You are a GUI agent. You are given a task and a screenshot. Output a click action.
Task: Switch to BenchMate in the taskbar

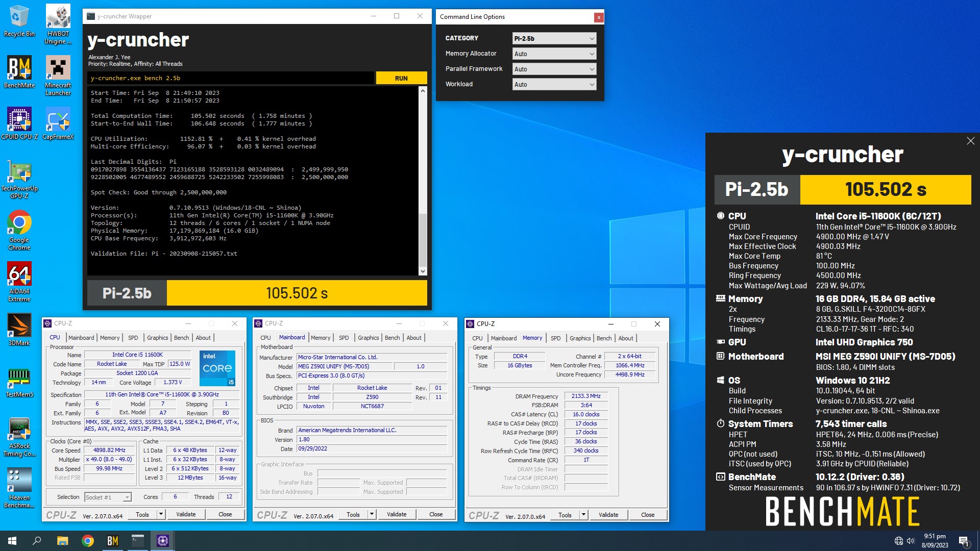(113, 541)
